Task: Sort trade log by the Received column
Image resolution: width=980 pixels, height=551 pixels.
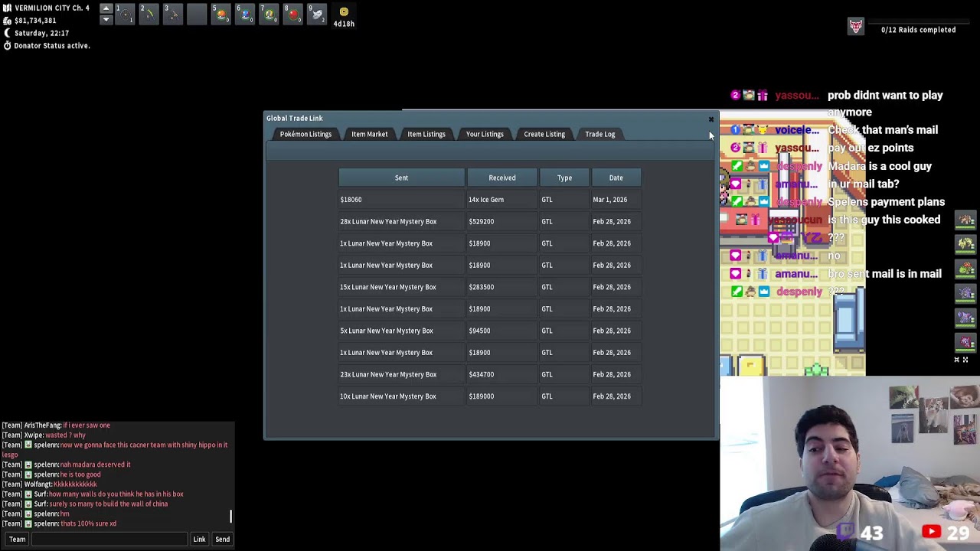Action: (x=502, y=178)
